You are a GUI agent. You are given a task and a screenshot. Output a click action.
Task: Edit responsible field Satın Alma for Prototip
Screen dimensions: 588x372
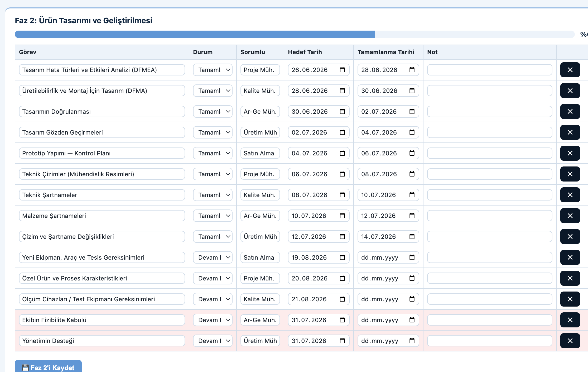click(260, 153)
